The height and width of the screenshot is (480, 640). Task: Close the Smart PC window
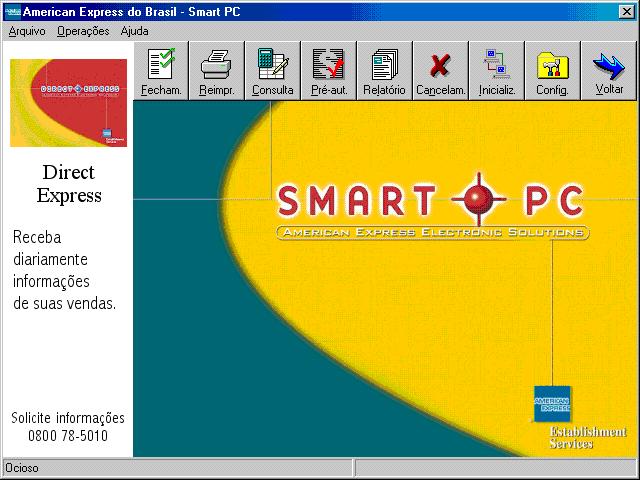(627, 11)
